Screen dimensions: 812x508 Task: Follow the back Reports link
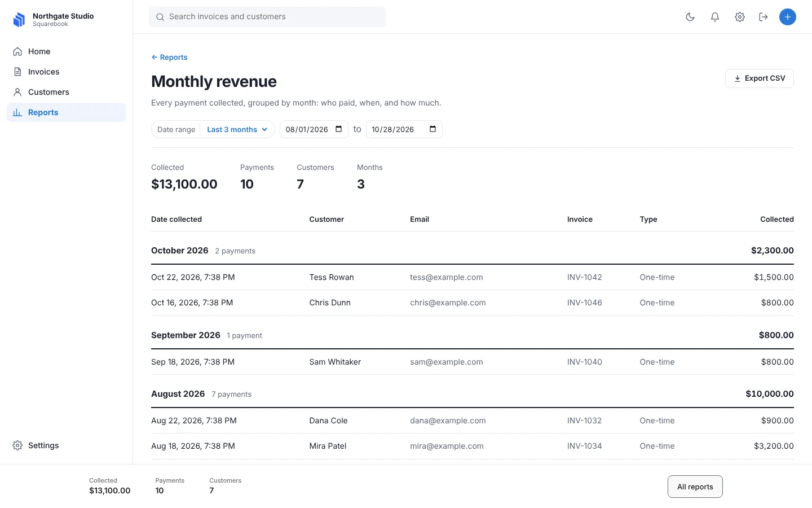(x=169, y=57)
